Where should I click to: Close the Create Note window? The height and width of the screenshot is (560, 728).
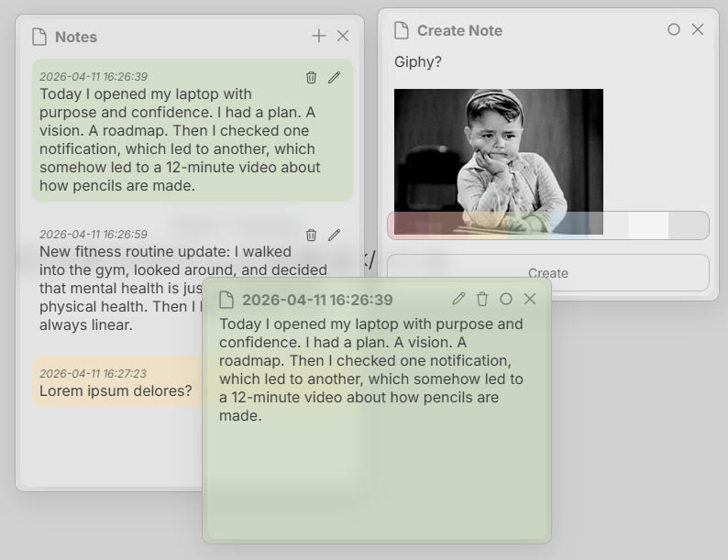[x=698, y=29]
